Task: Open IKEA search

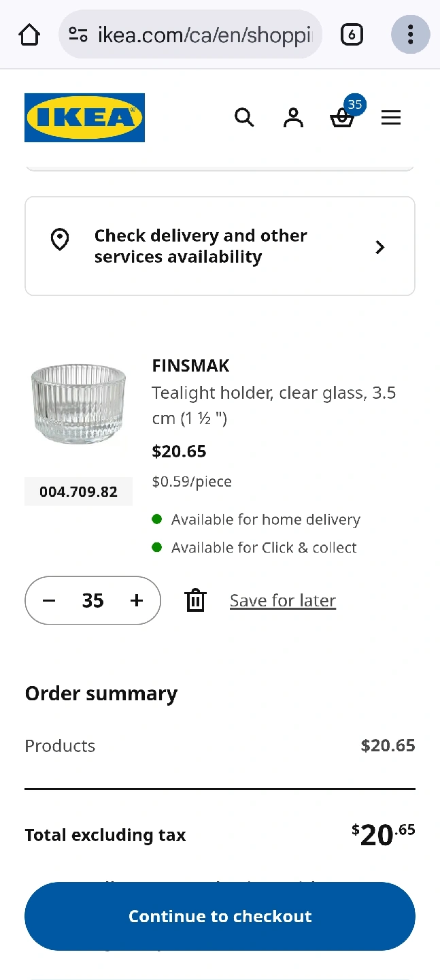Action: [x=244, y=118]
